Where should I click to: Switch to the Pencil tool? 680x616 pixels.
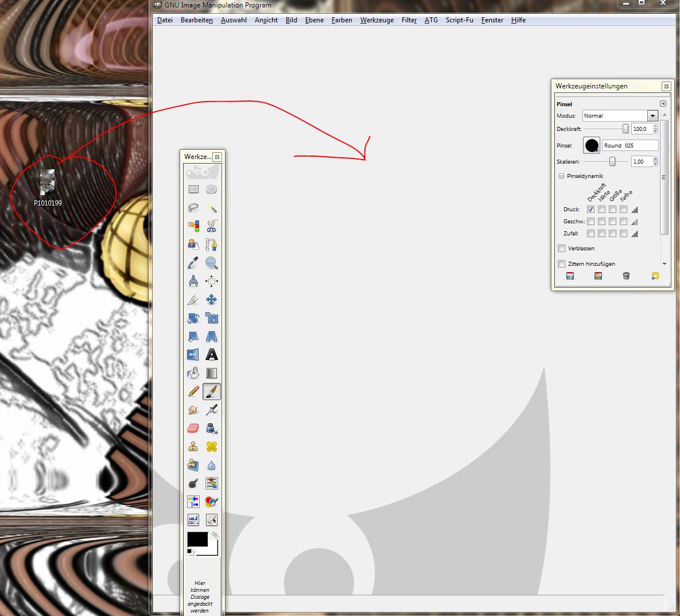pos(193,392)
